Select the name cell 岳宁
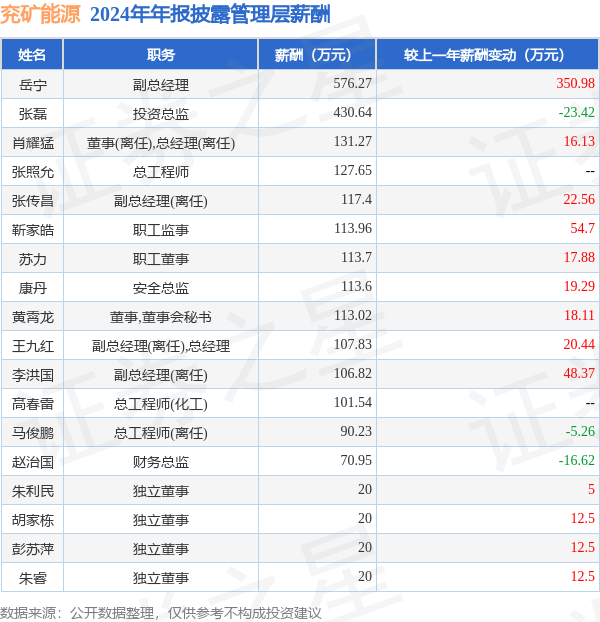Viewport: 600px width, 622px height. (x=33, y=85)
